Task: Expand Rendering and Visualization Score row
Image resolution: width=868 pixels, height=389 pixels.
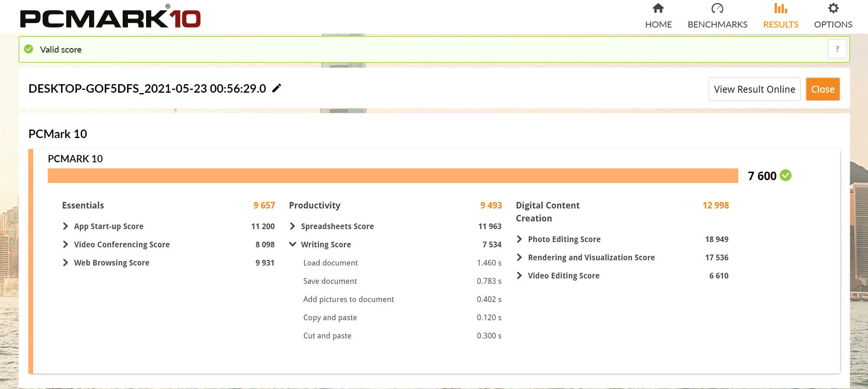Action: 622,257
